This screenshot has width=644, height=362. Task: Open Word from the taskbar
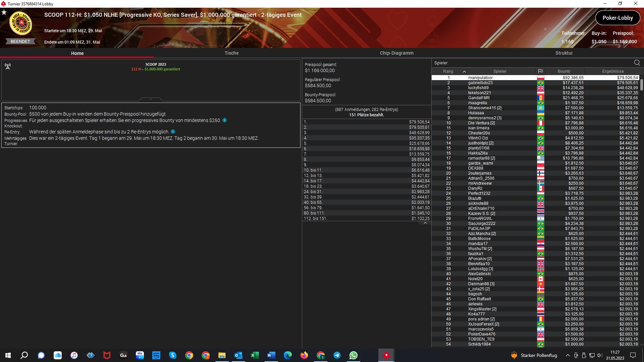pyautogui.click(x=271, y=355)
